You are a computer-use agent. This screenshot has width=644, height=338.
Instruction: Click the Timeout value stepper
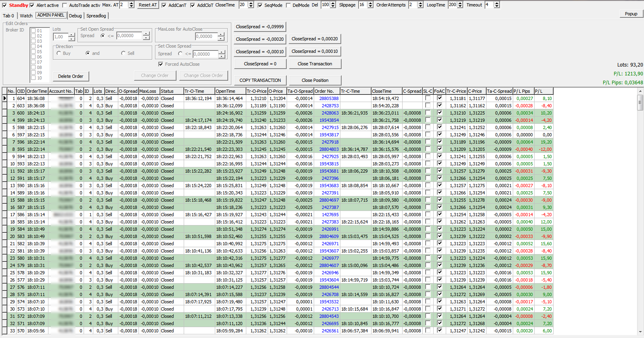point(497,5)
